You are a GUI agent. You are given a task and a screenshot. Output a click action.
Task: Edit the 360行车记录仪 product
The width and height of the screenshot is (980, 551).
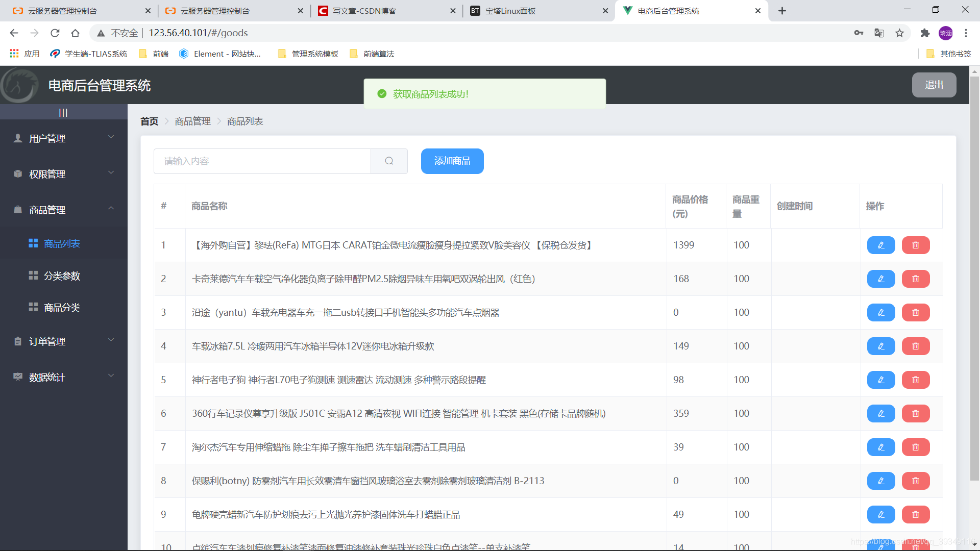[x=881, y=414]
